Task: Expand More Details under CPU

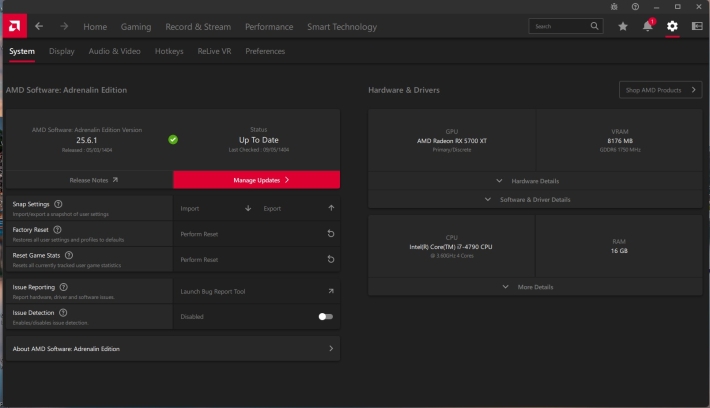Action: [x=535, y=287]
